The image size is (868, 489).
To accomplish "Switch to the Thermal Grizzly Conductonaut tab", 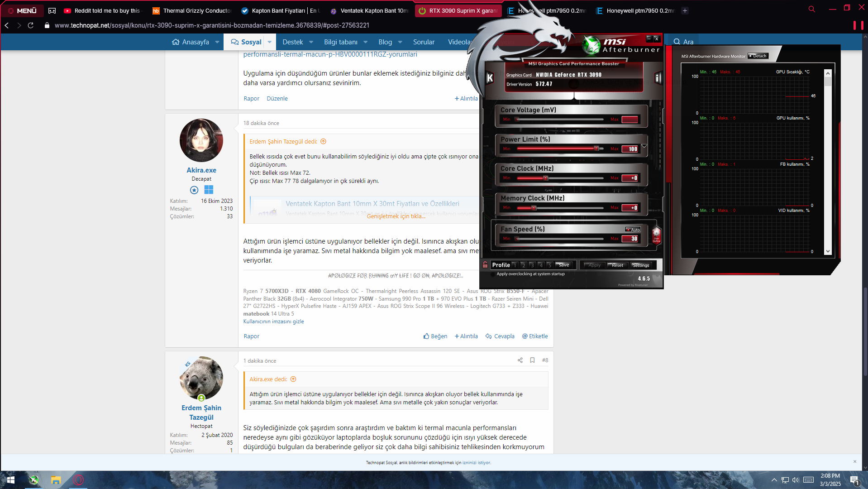I will [x=191, y=10].
